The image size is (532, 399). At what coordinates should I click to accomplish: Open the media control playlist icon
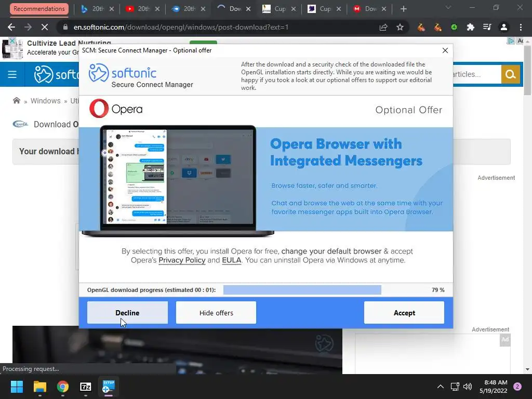pos(487,27)
